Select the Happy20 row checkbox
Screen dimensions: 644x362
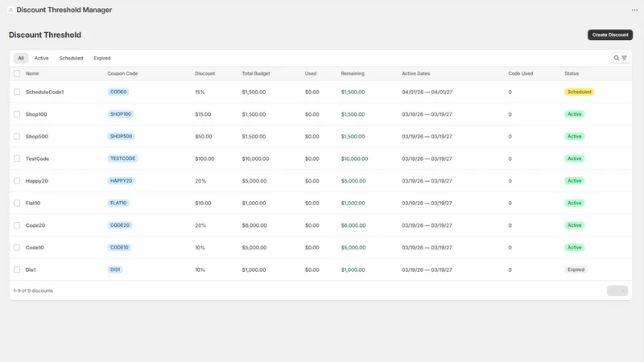click(17, 180)
